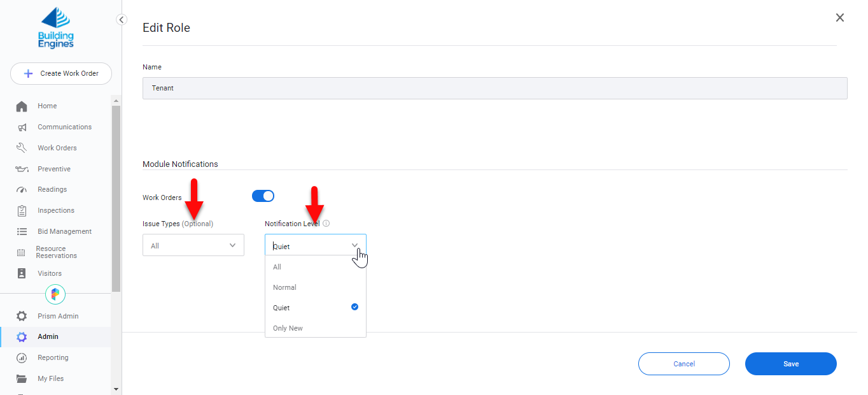This screenshot has width=868, height=395.
Task: Open Resource Reservations in the sidebar
Action: click(55, 252)
